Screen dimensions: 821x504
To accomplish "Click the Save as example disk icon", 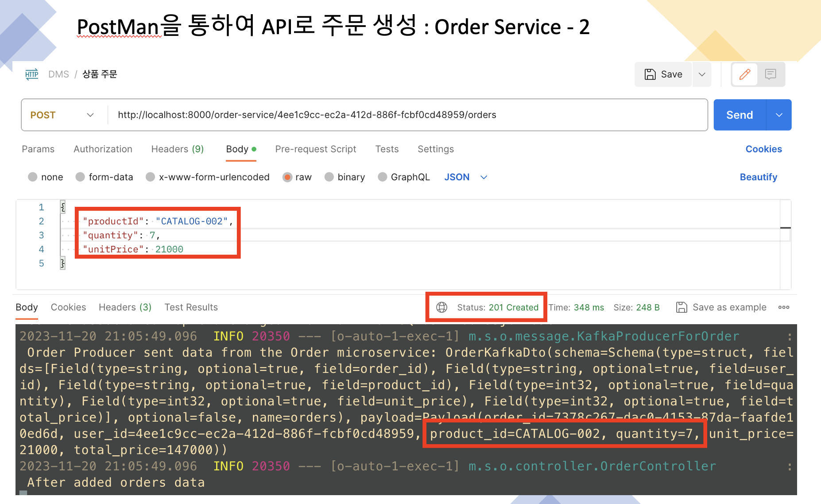I will [x=682, y=307].
